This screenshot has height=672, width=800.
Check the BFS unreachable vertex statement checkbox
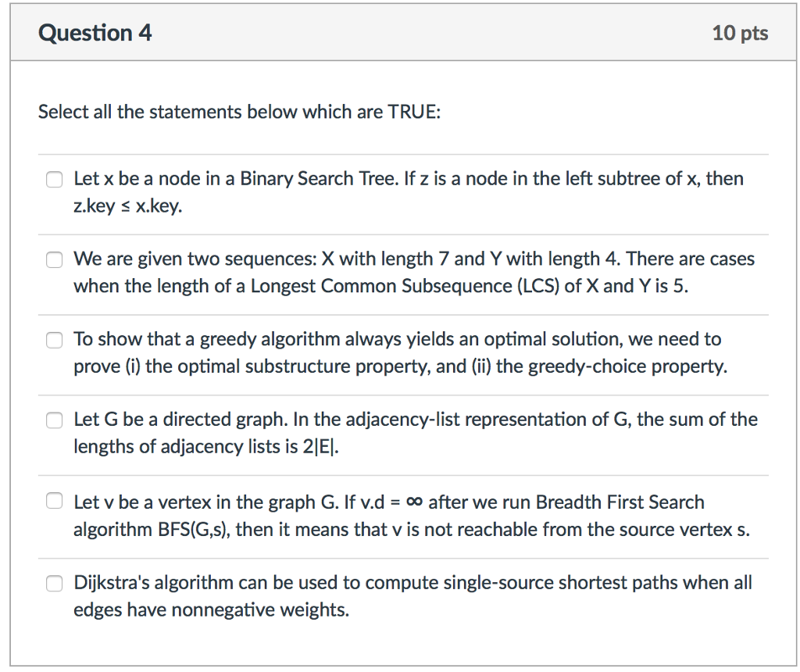[x=54, y=500]
